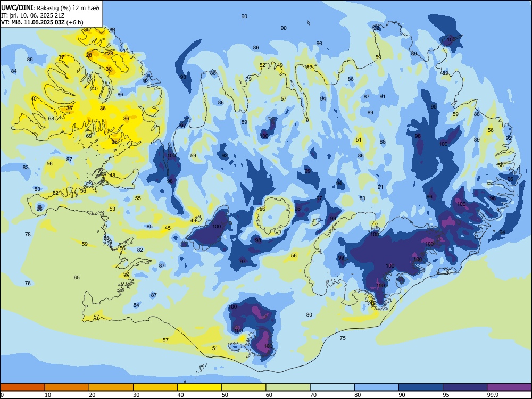Click the humidity value '69' on the map

(89, 136)
